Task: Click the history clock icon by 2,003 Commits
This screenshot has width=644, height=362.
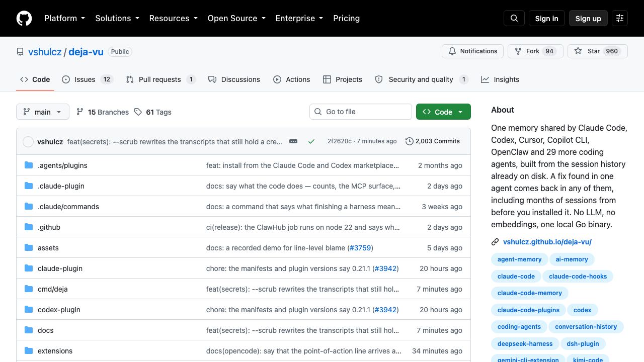Action: click(x=410, y=141)
